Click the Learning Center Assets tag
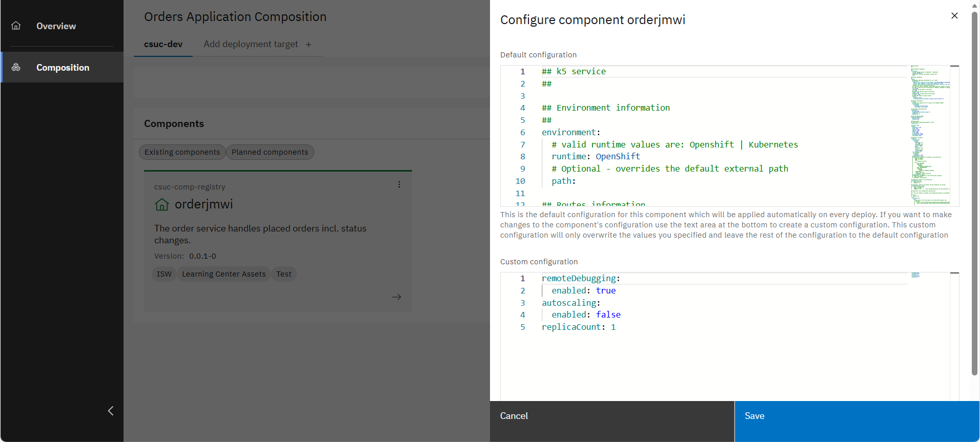980x442 pixels. tap(224, 274)
